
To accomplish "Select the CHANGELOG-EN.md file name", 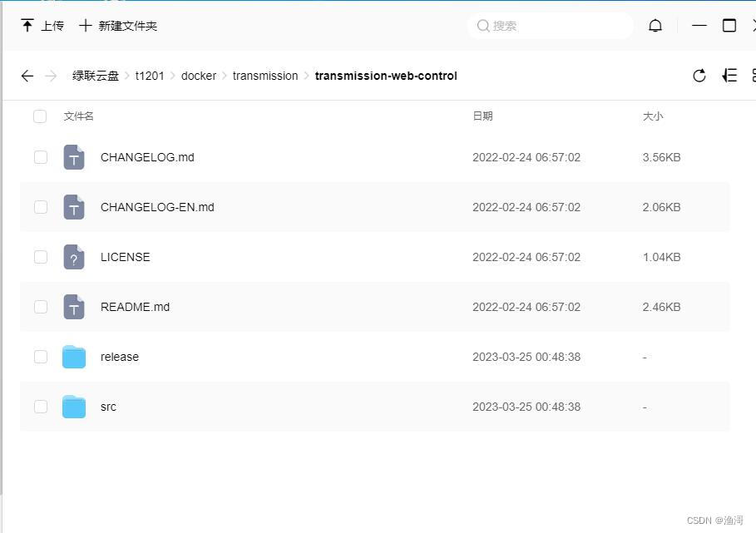I will point(157,207).
